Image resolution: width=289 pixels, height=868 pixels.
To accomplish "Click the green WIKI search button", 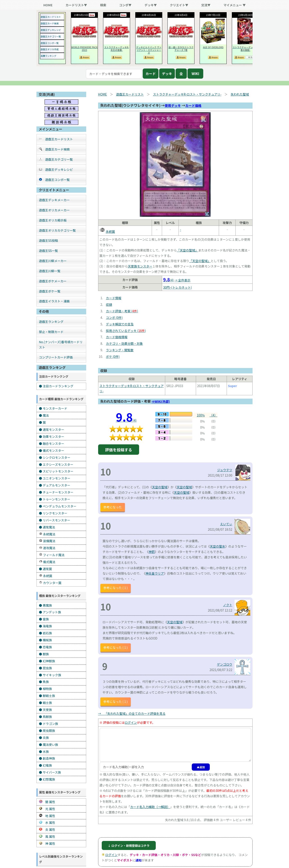I will pos(195,73).
